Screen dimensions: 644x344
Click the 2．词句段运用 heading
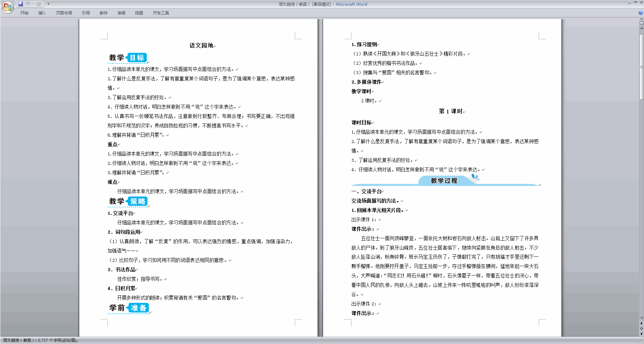click(x=124, y=232)
